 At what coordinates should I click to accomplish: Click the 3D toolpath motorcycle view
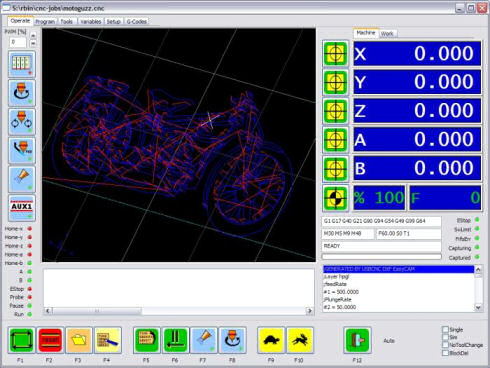179,145
